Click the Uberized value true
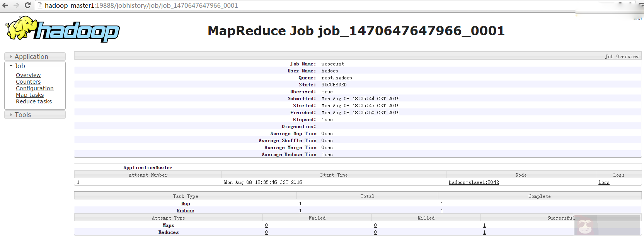The height and width of the screenshot is (237, 644). 327,92
